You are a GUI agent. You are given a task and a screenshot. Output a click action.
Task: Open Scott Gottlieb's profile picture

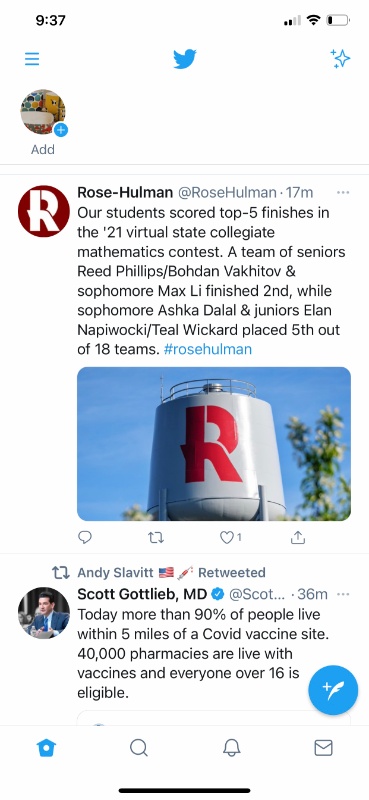pos(43,613)
